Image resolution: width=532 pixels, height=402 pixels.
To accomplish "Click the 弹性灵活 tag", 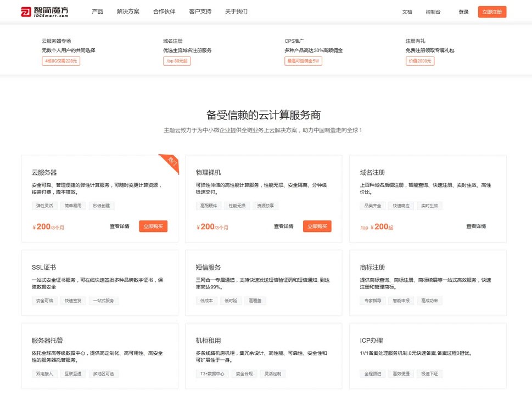I will (44, 206).
